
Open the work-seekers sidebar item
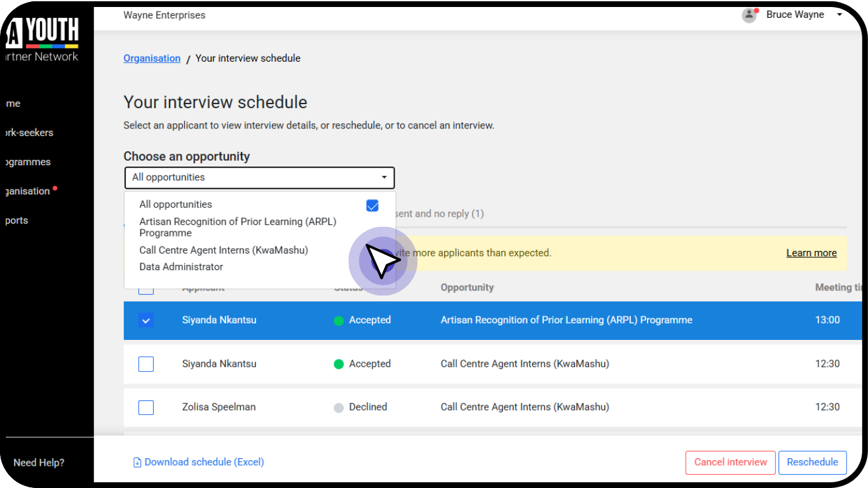coord(28,133)
